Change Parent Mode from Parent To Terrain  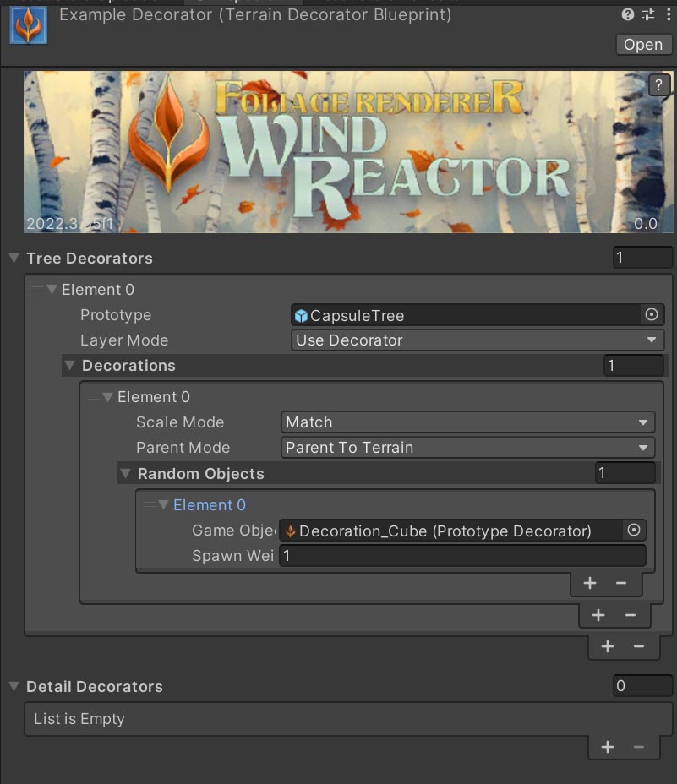tap(467, 448)
